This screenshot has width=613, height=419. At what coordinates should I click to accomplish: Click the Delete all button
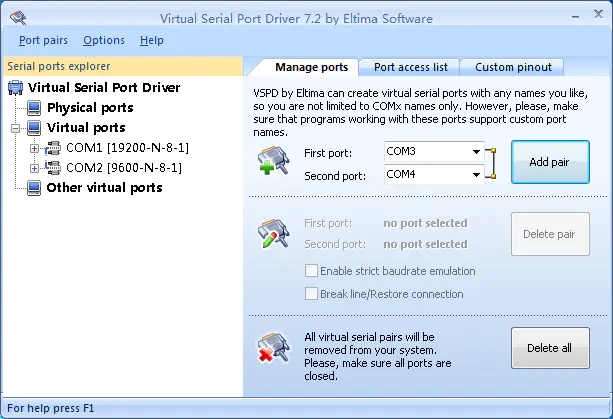tap(550, 348)
